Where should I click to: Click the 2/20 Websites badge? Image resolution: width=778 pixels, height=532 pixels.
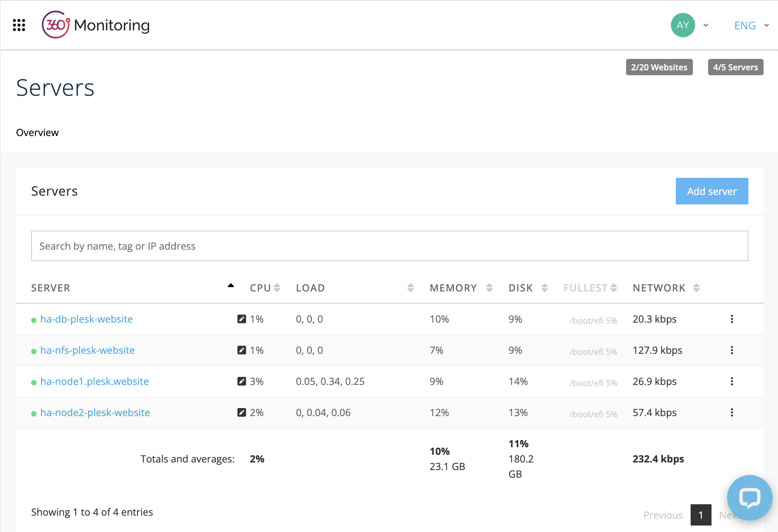coord(659,67)
